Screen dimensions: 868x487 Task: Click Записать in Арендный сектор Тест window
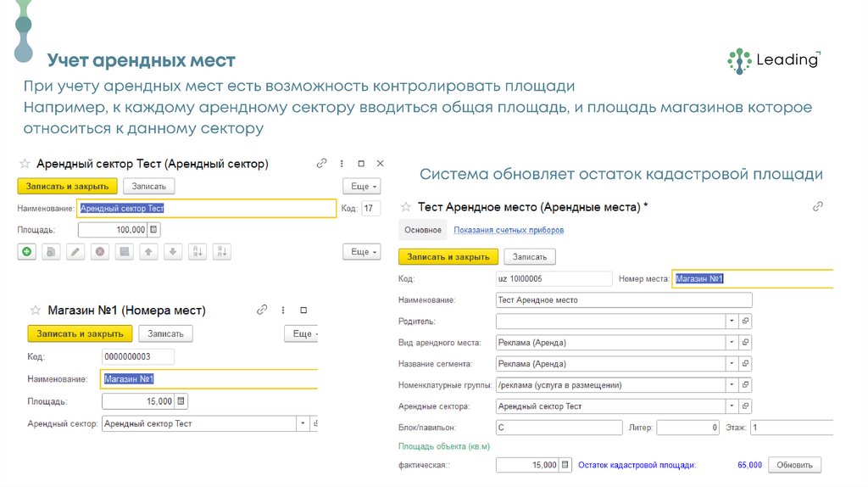click(x=149, y=186)
